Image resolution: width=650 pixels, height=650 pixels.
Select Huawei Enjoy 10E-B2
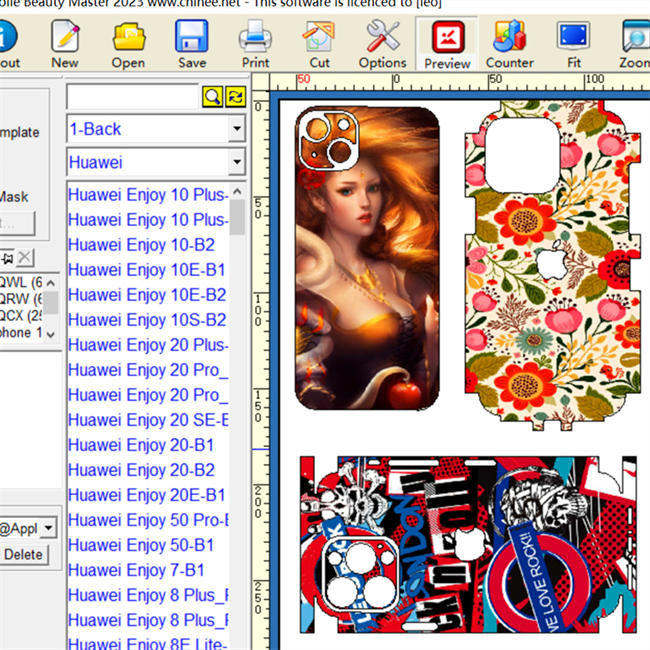(x=148, y=295)
